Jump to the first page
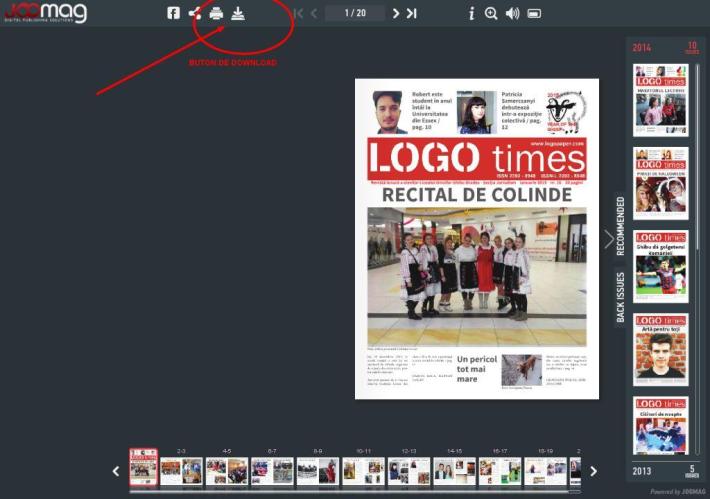This screenshot has width=710, height=499. (298, 13)
